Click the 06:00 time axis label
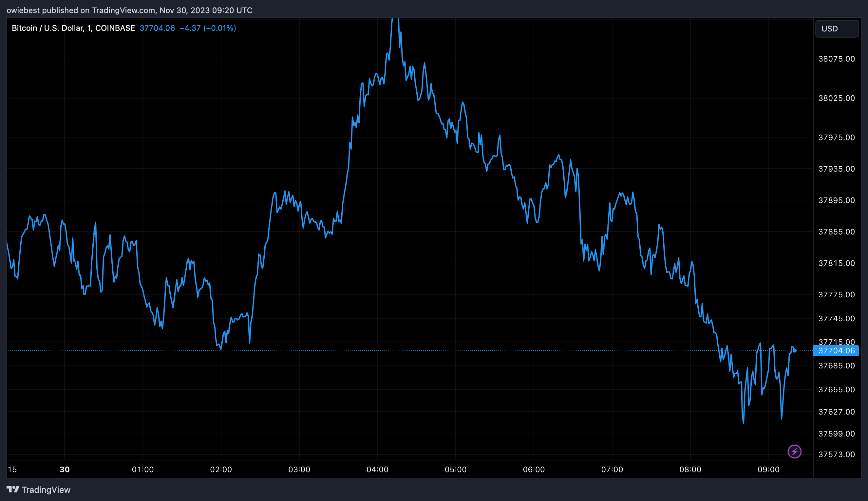Image resolution: width=868 pixels, height=501 pixels. tap(534, 469)
